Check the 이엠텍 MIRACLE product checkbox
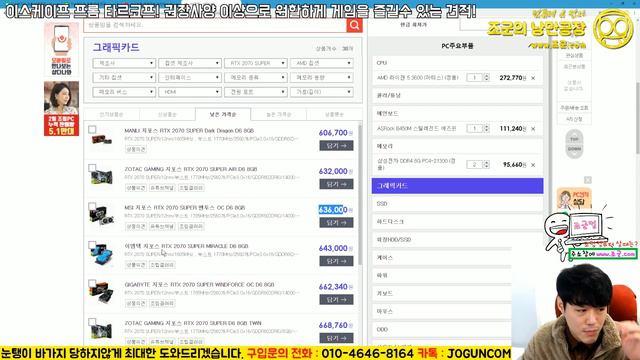 pos(92,244)
